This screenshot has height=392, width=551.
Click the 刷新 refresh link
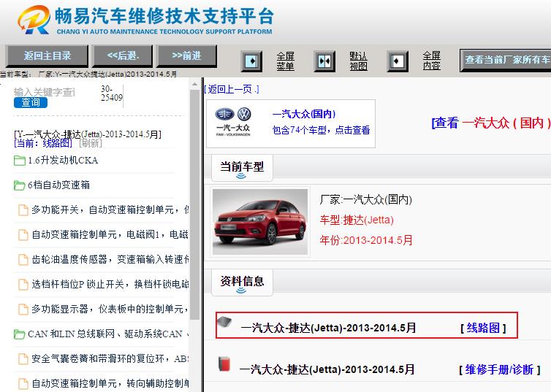[x=91, y=143]
